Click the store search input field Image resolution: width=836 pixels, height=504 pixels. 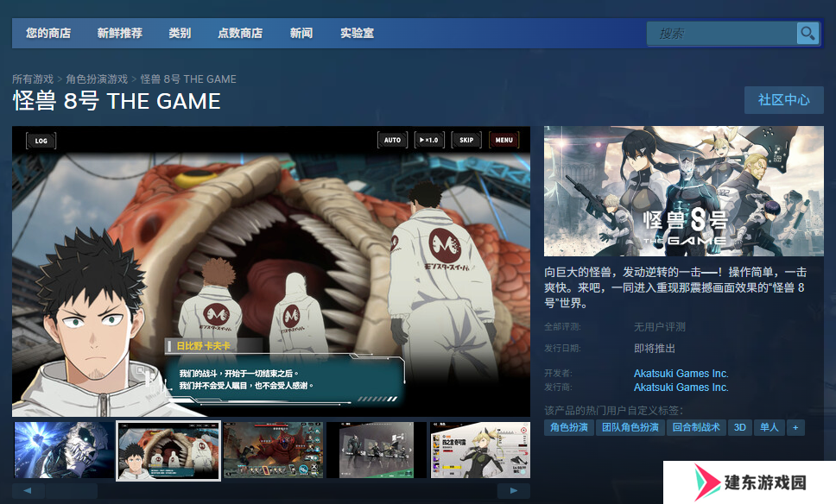click(722, 34)
